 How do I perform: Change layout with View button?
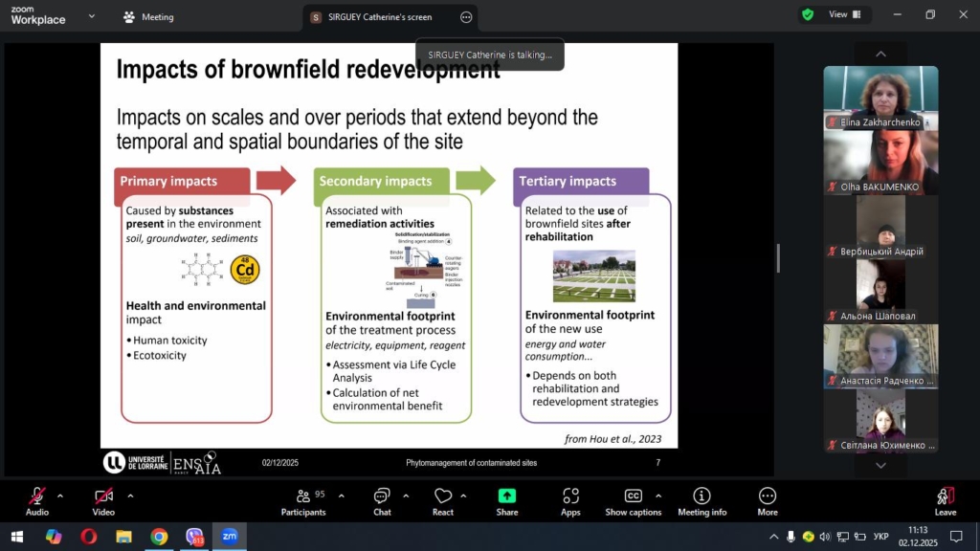(x=844, y=14)
